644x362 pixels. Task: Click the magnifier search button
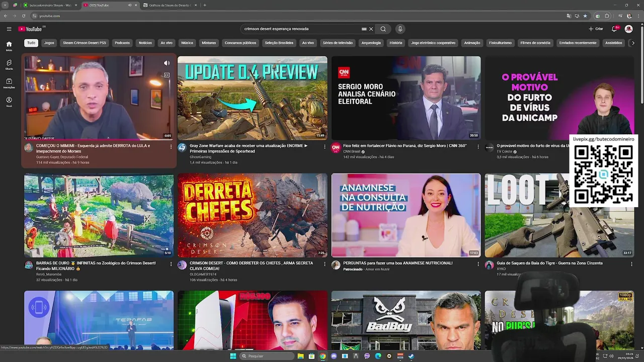[383, 29]
